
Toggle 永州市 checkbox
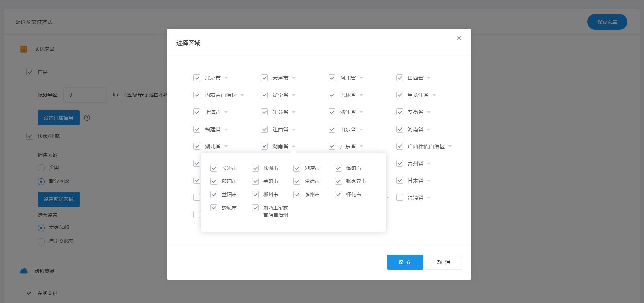(x=297, y=195)
